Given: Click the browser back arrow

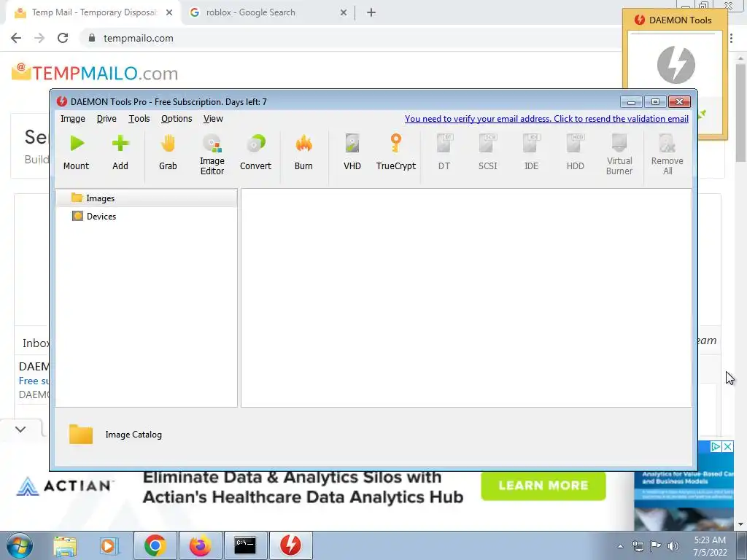Looking at the screenshot, I should click(16, 38).
